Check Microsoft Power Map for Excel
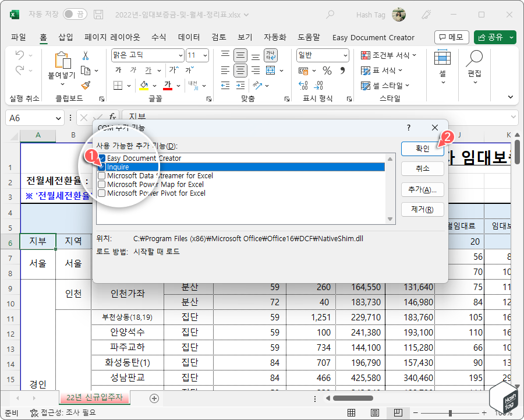Image resolution: width=524 pixels, height=420 pixels. 101,184
